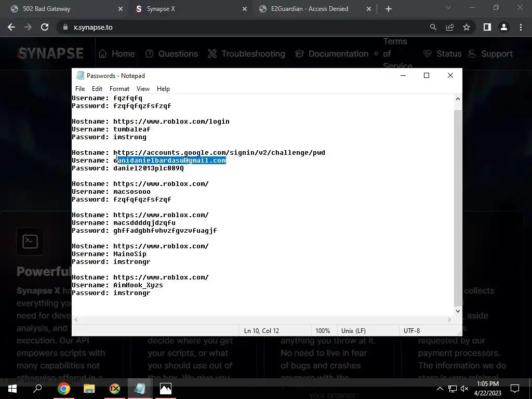
Task: Click the Synapse logo on the website
Action: point(50,54)
